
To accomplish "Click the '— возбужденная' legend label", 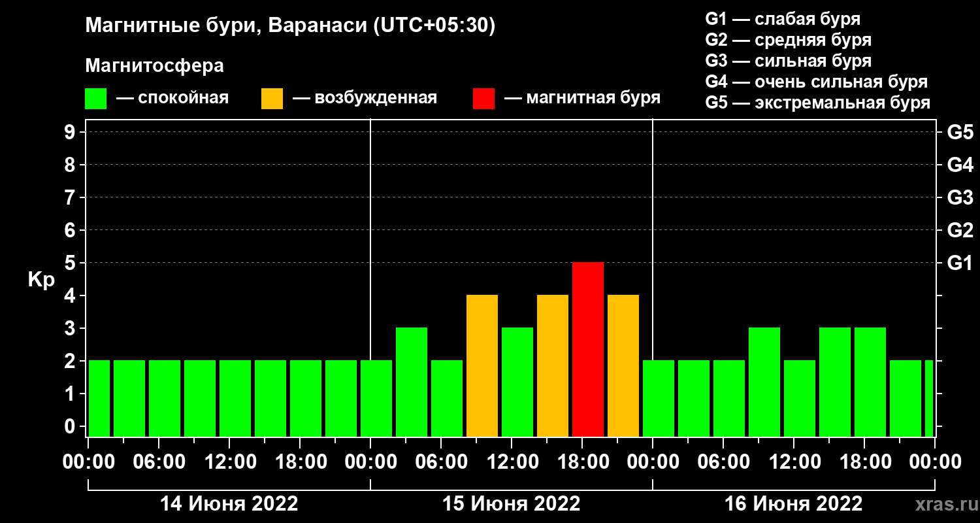I will point(365,99).
